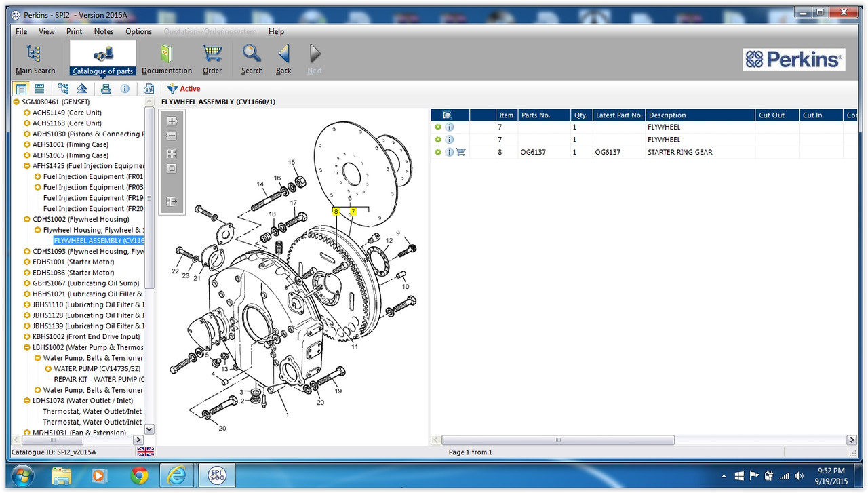Open the Print menu
Viewport: 868px width, 493px height.
coord(75,31)
